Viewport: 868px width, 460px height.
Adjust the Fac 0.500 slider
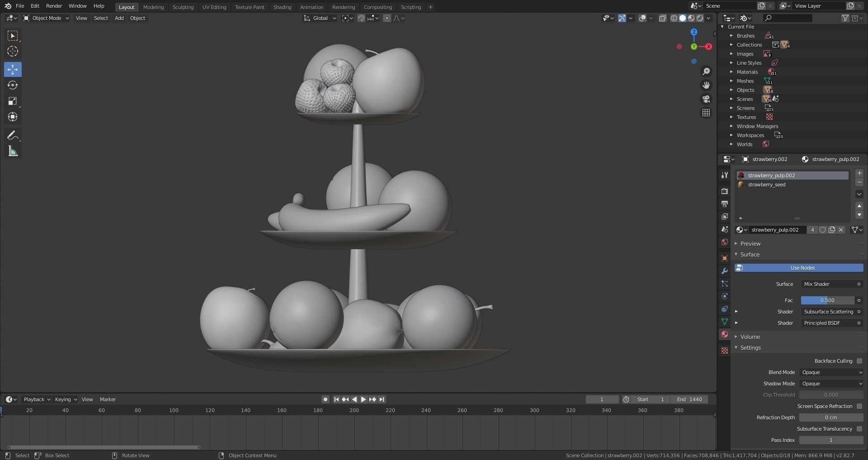tap(827, 300)
